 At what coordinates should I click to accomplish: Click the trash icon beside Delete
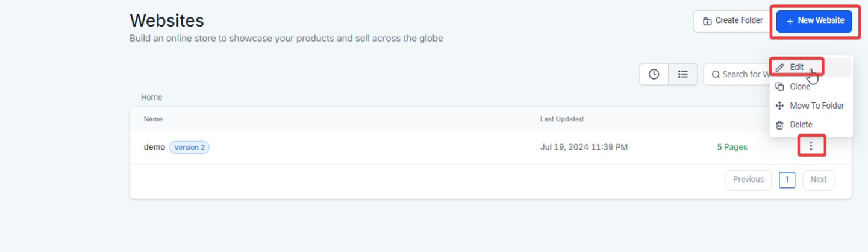(x=779, y=125)
